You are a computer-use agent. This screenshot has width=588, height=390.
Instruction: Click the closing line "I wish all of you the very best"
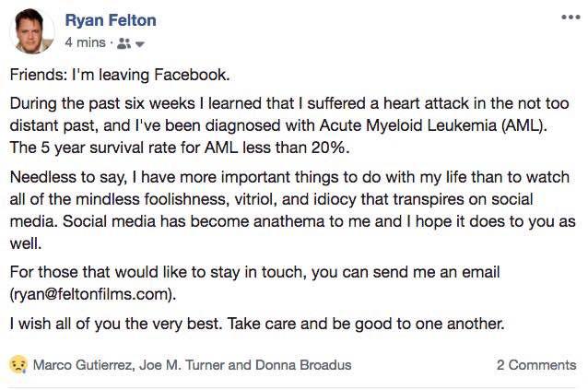click(x=257, y=324)
